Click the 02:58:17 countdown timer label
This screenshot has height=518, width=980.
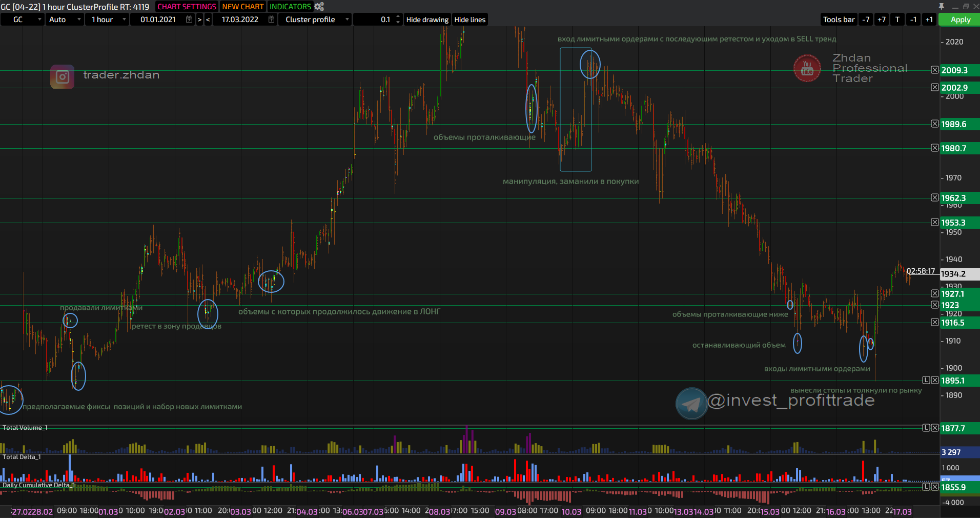(921, 271)
